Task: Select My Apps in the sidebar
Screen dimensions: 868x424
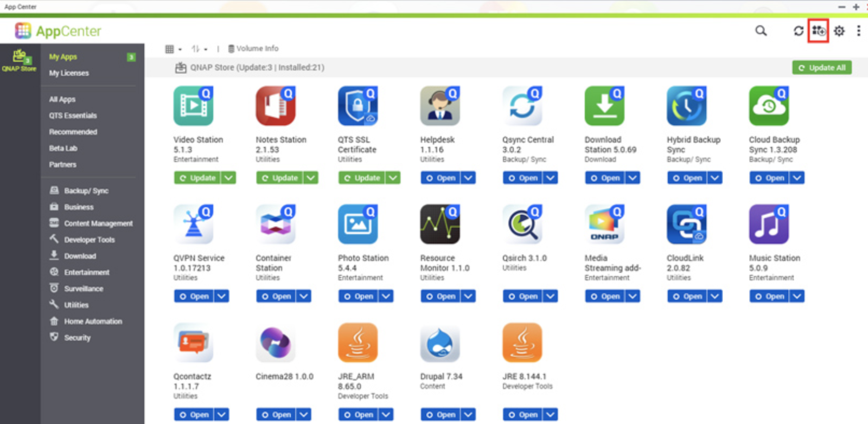Action: [x=63, y=57]
